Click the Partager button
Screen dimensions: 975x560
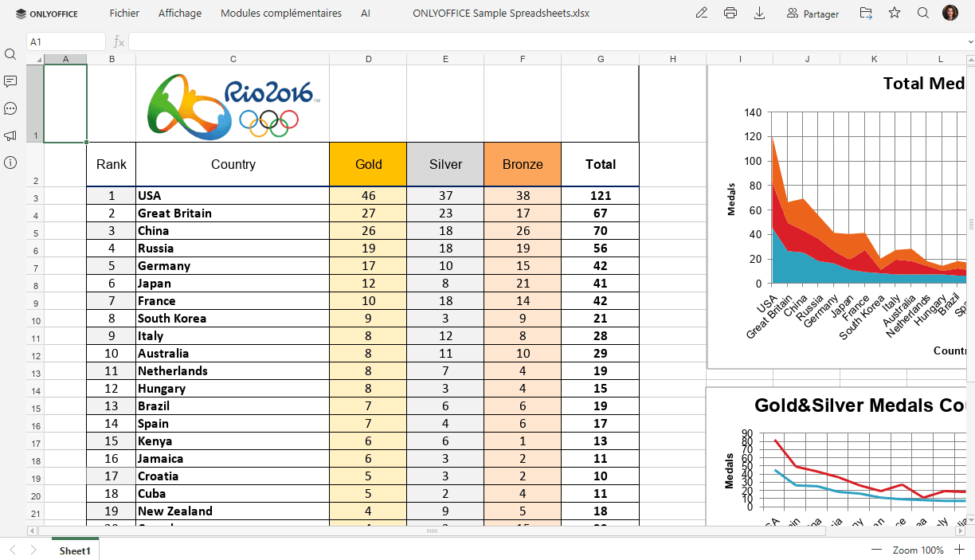tap(812, 14)
